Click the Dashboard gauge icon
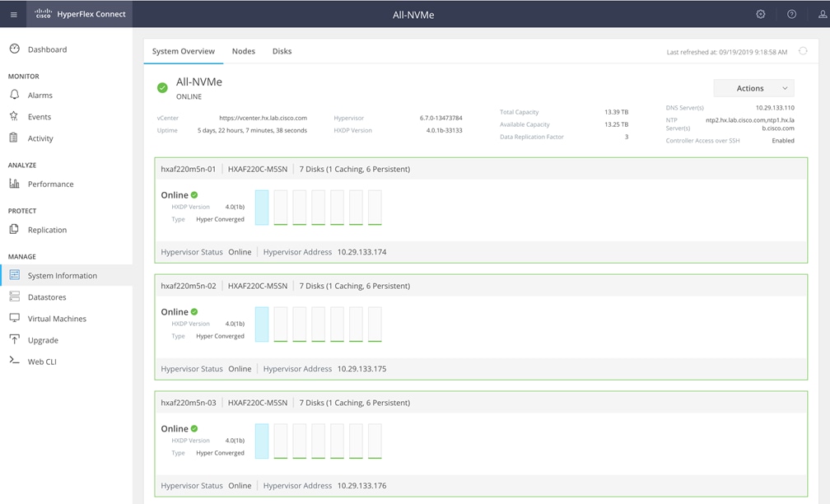 click(14, 49)
